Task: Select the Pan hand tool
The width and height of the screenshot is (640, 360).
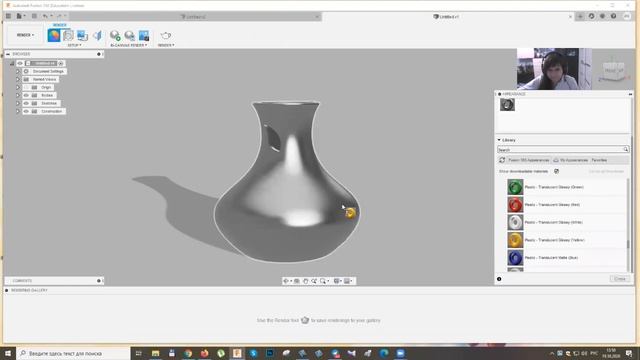Action: tap(305, 281)
